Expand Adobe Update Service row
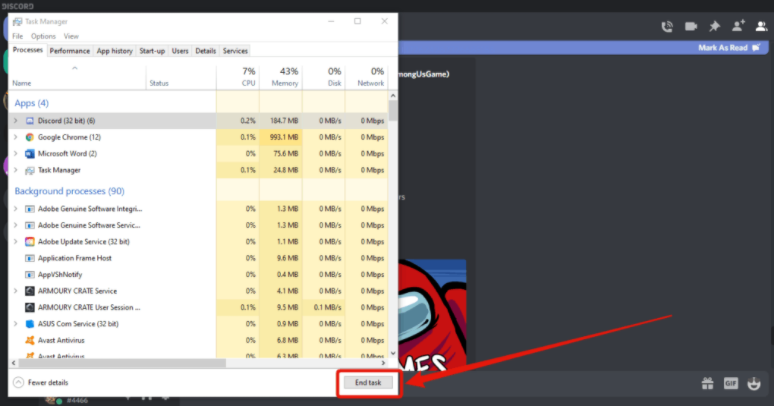The height and width of the screenshot is (406, 774). tap(15, 242)
